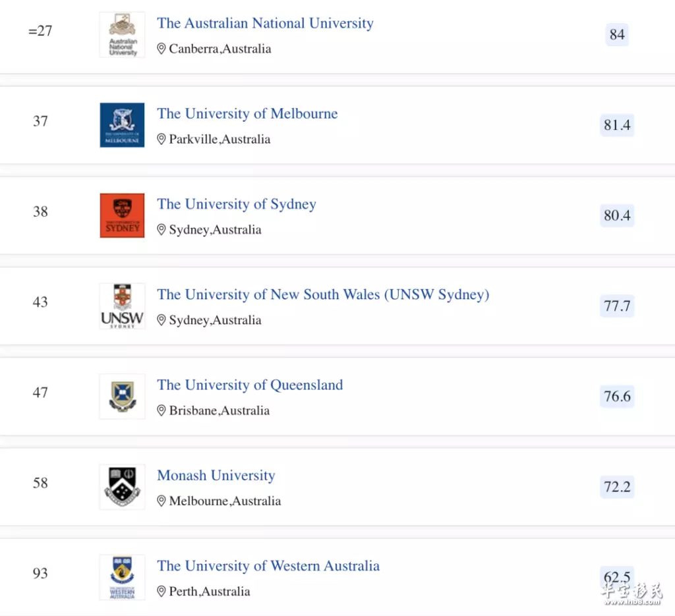Click the Australian National University logo
The image size is (675, 616).
122,35
